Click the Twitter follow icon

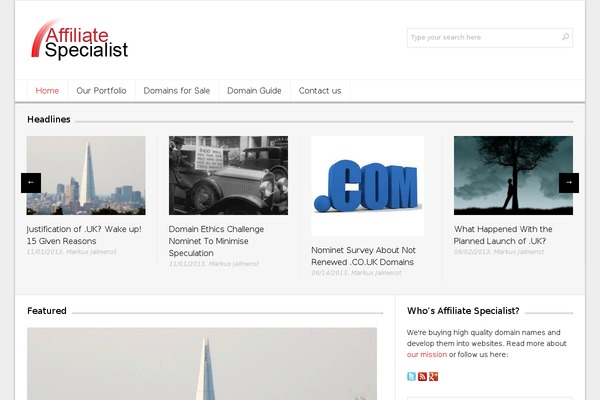click(x=411, y=376)
